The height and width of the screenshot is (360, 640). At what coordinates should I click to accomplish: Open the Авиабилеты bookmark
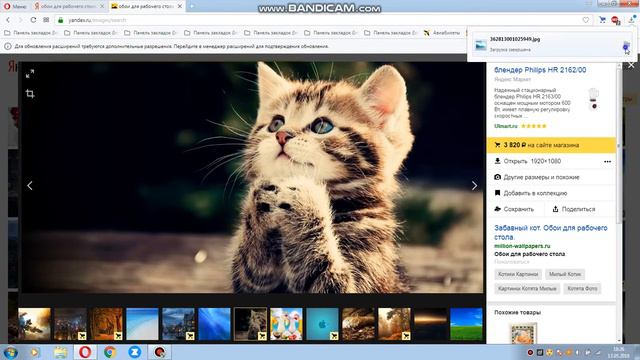point(442,33)
